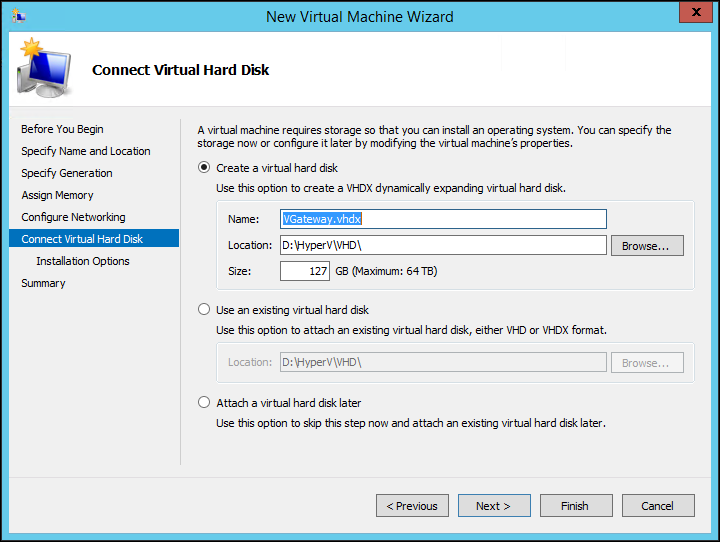Click the Name field containing VGateway.vhdx
This screenshot has height=542, width=720.
[443, 219]
